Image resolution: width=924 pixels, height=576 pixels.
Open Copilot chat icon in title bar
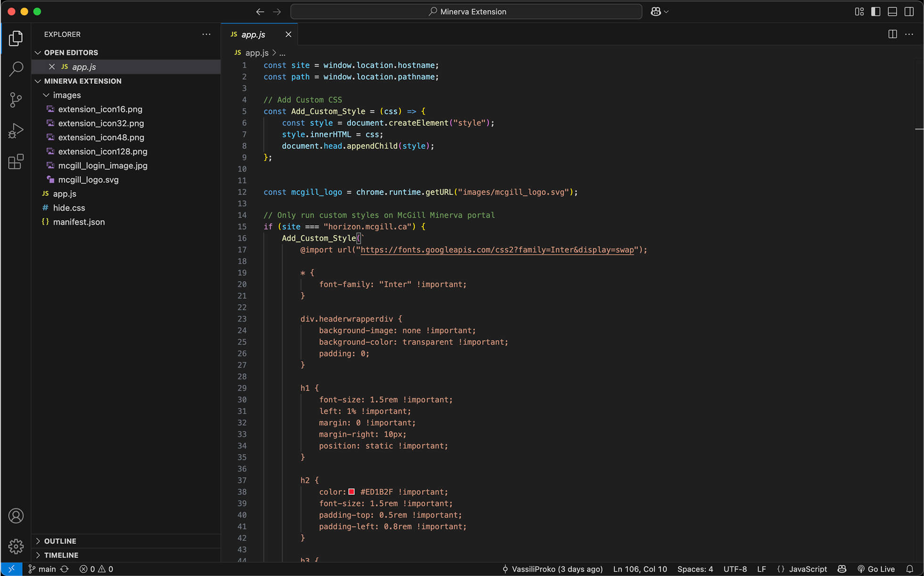tap(656, 12)
